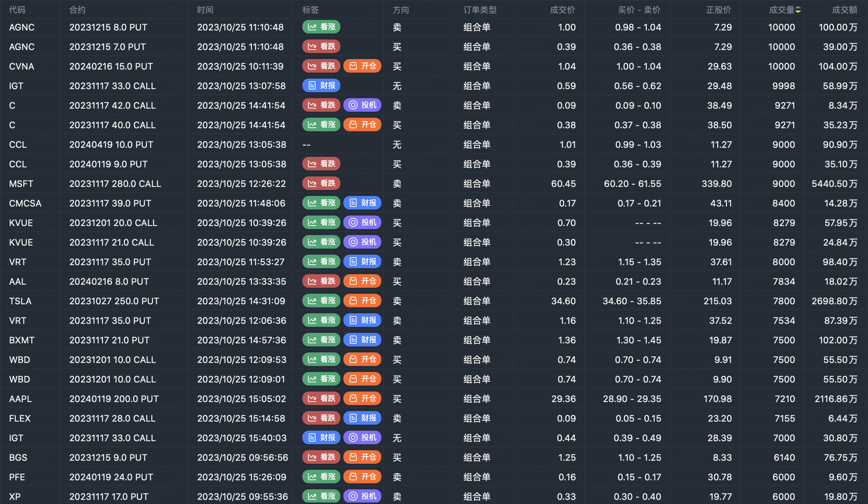
Task: Click the 看跌 tag in CVNA row
Action: coord(321,66)
